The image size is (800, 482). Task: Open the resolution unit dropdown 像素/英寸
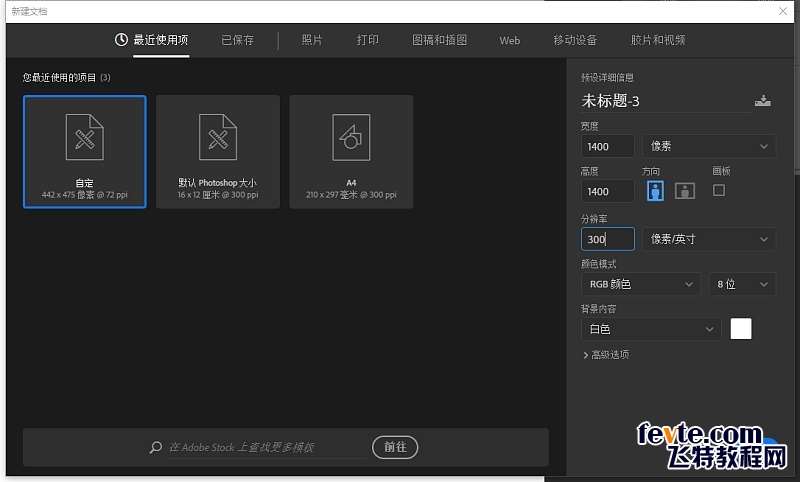pyautogui.click(x=709, y=239)
